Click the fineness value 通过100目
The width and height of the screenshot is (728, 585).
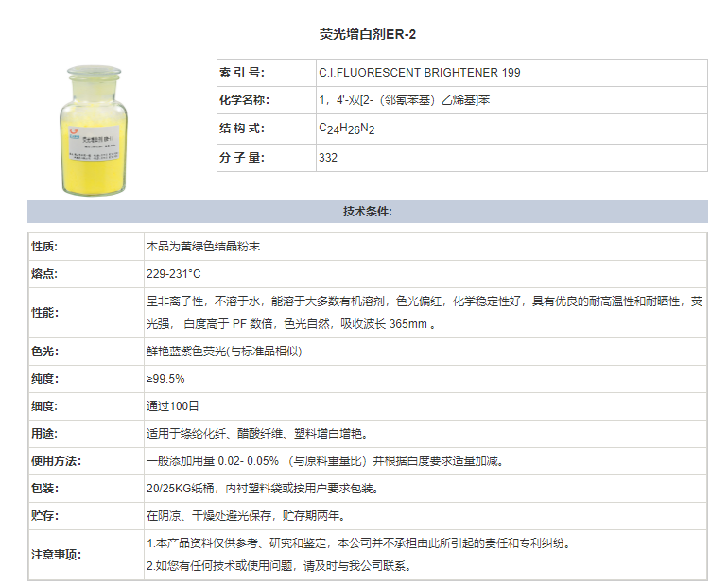coord(173,406)
